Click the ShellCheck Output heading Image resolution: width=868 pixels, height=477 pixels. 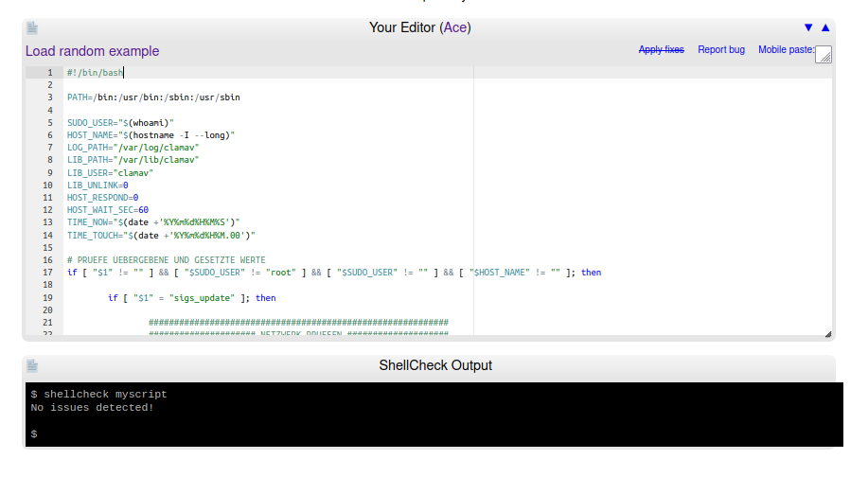point(435,365)
